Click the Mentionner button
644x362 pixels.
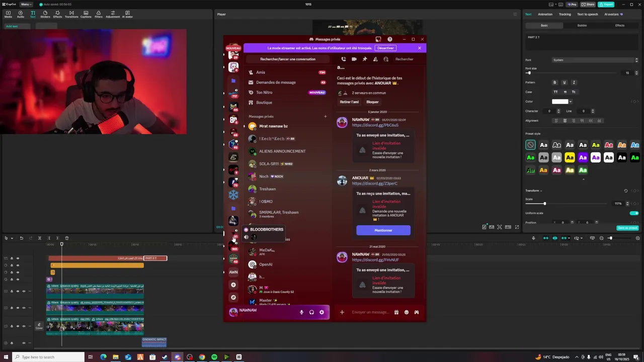click(383, 230)
